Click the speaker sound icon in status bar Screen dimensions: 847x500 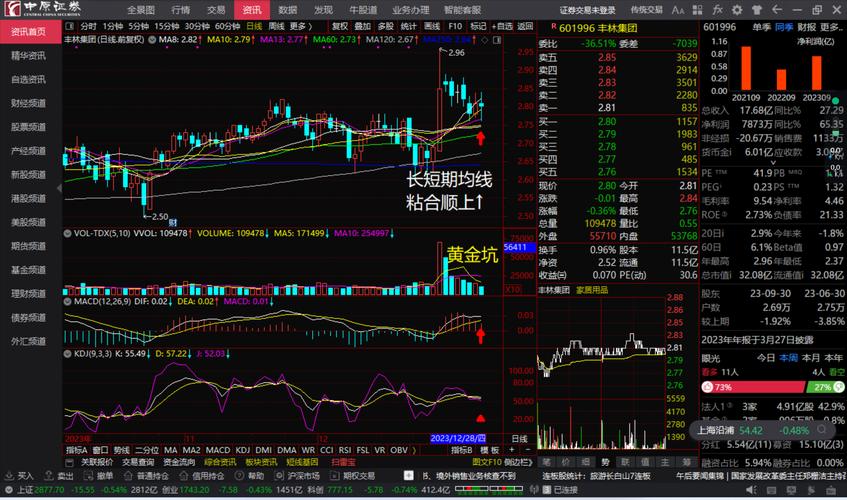click(751, 490)
